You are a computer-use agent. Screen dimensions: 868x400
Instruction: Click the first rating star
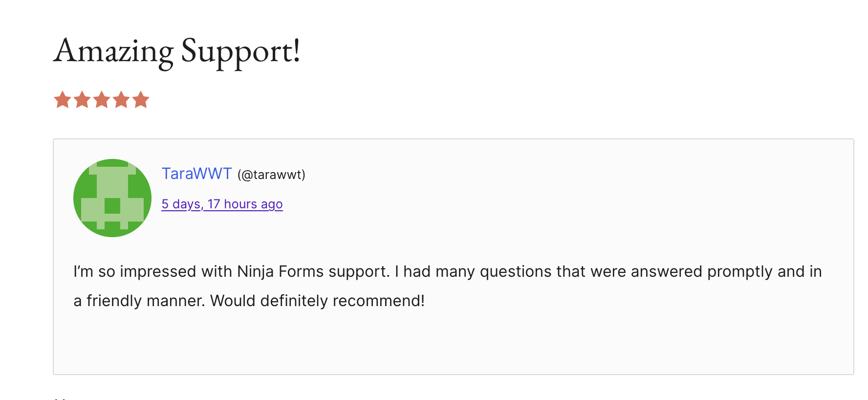(x=63, y=100)
